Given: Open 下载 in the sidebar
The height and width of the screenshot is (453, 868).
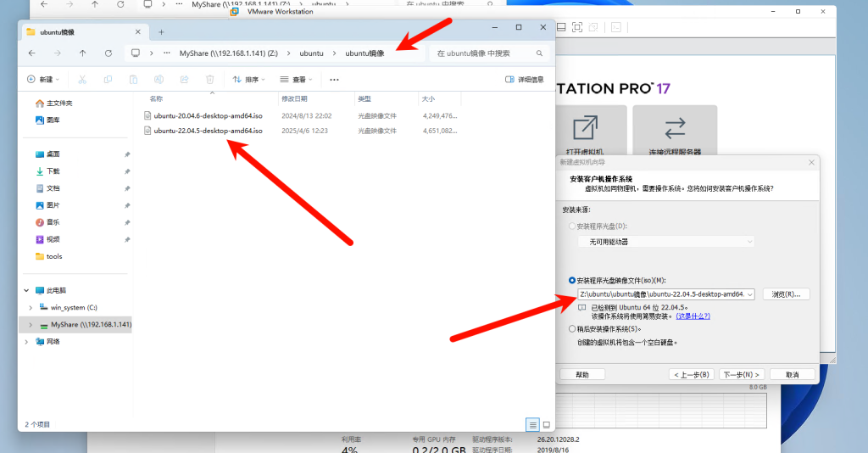Looking at the screenshot, I should click(x=47, y=171).
